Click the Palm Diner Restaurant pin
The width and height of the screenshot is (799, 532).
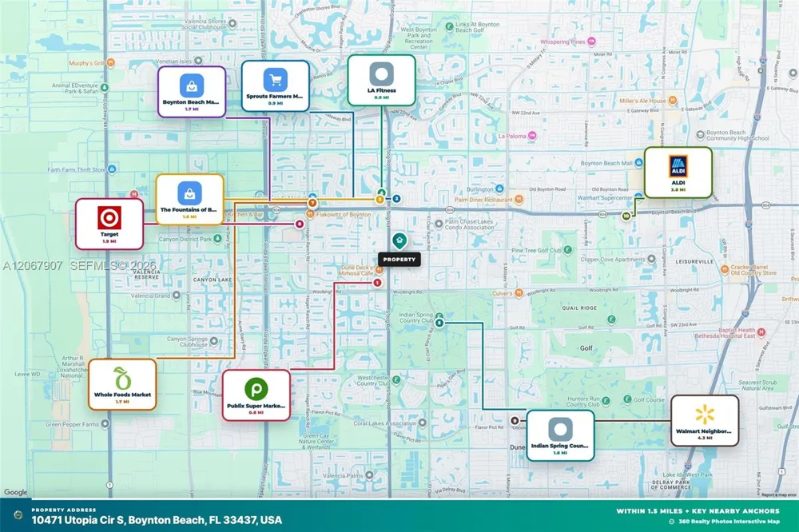click(x=519, y=199)
